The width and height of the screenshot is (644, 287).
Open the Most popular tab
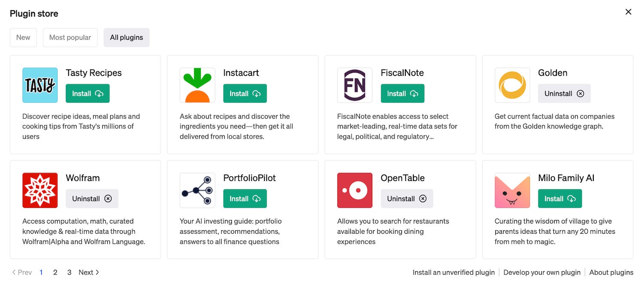(x=70, y=37)
